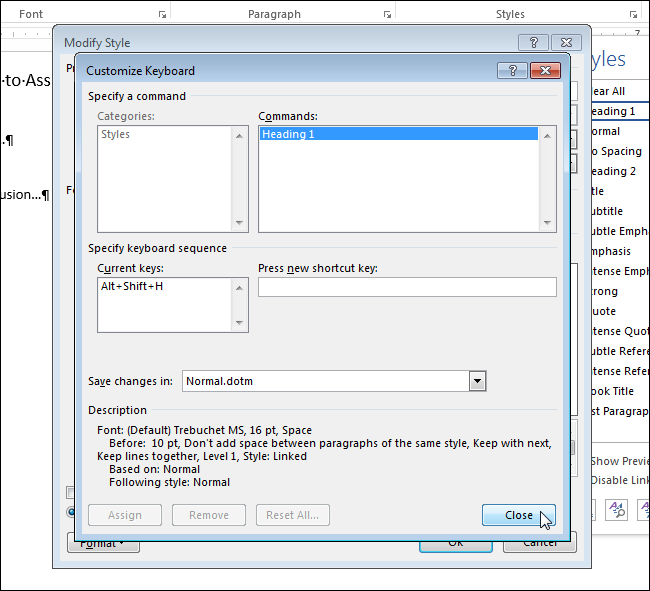Click Style Inspector icon in Styles pane

tap(616, 509)
